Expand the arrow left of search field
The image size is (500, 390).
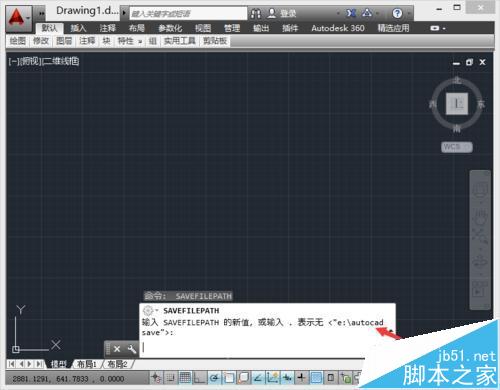click(124, 13)
